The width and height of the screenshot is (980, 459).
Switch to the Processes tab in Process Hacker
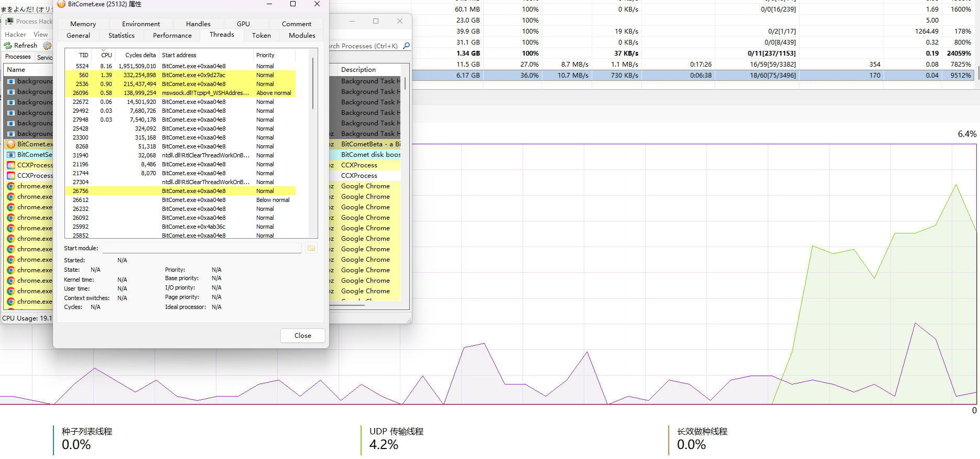coord(18,57)
